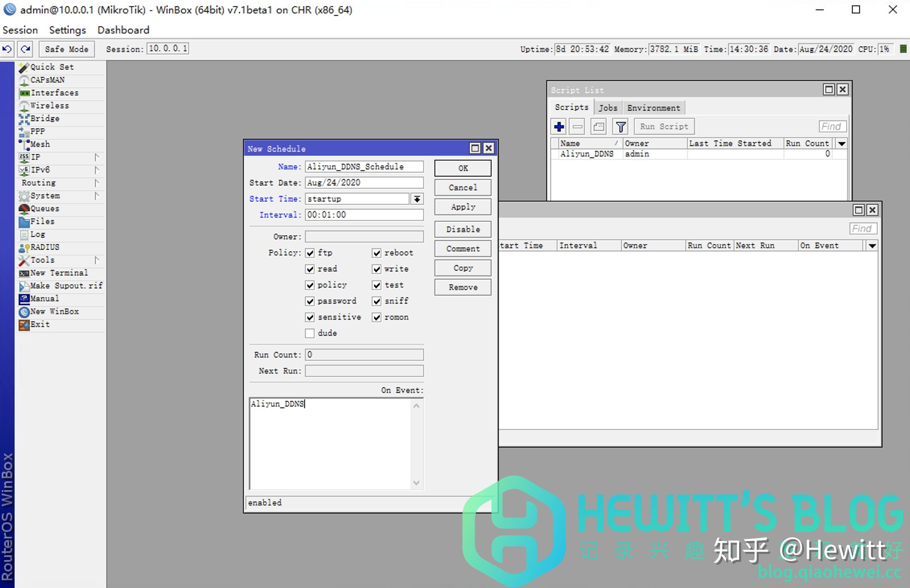The image size is (910, 588).
Task: Open the Log sidebar item
Action: coord(61,234)
